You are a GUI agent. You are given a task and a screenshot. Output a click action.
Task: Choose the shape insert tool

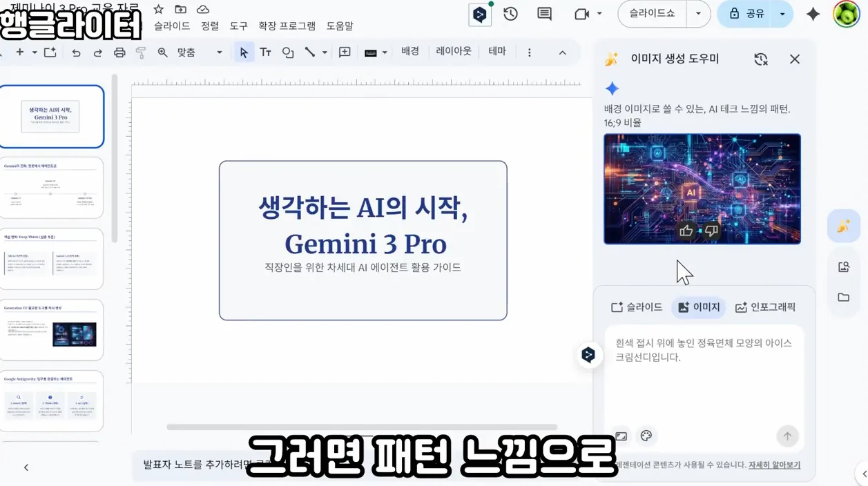click(x=288, y=52)
